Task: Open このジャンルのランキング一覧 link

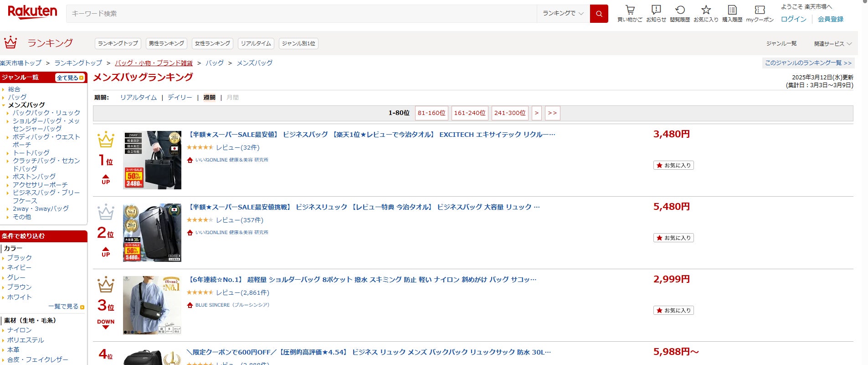Action: tap(808, 63)
